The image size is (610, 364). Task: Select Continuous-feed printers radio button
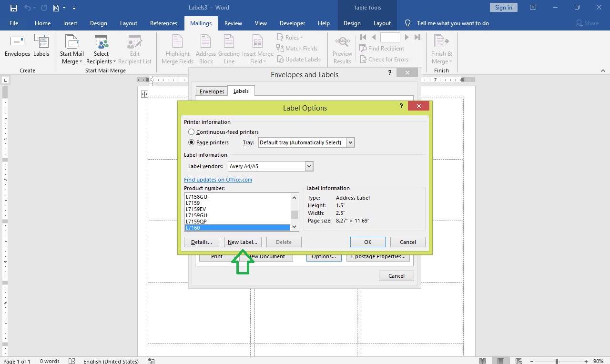(192, 132)
